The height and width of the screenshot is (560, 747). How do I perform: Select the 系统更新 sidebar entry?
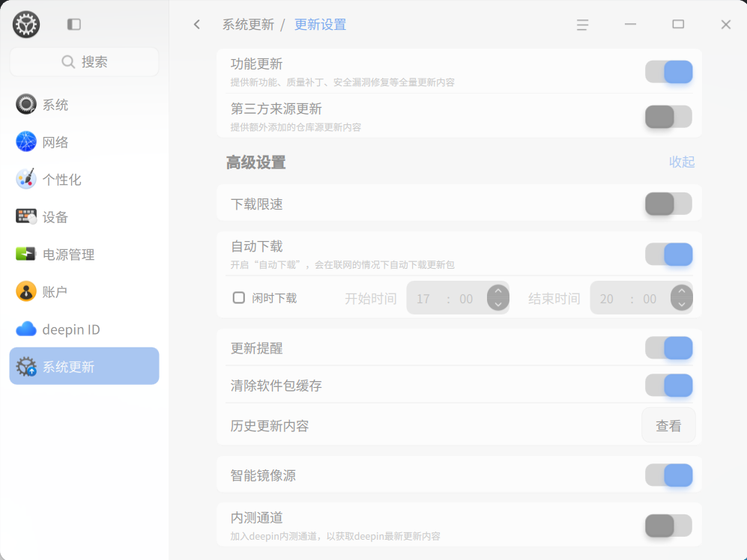(x=85, y=366)
